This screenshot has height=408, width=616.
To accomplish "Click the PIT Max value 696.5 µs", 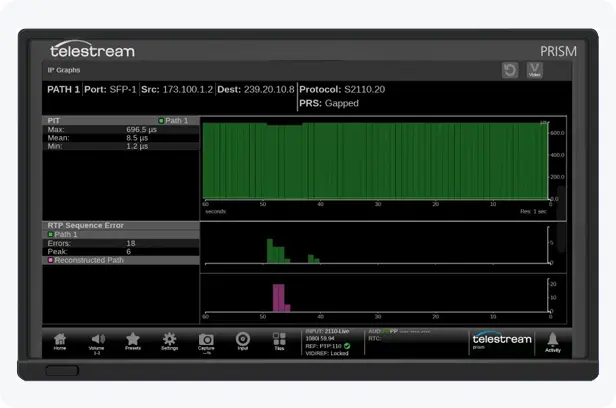I will (x=141, y=129).
